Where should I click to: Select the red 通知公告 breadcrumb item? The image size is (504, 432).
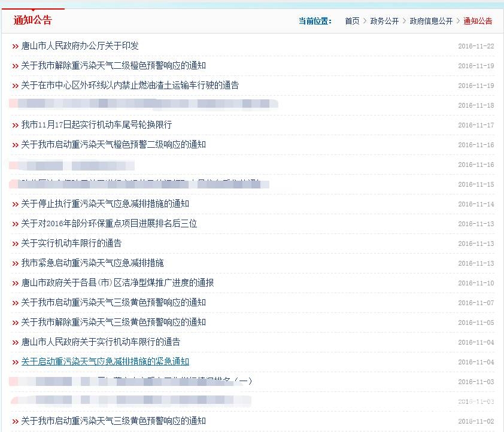478,21
